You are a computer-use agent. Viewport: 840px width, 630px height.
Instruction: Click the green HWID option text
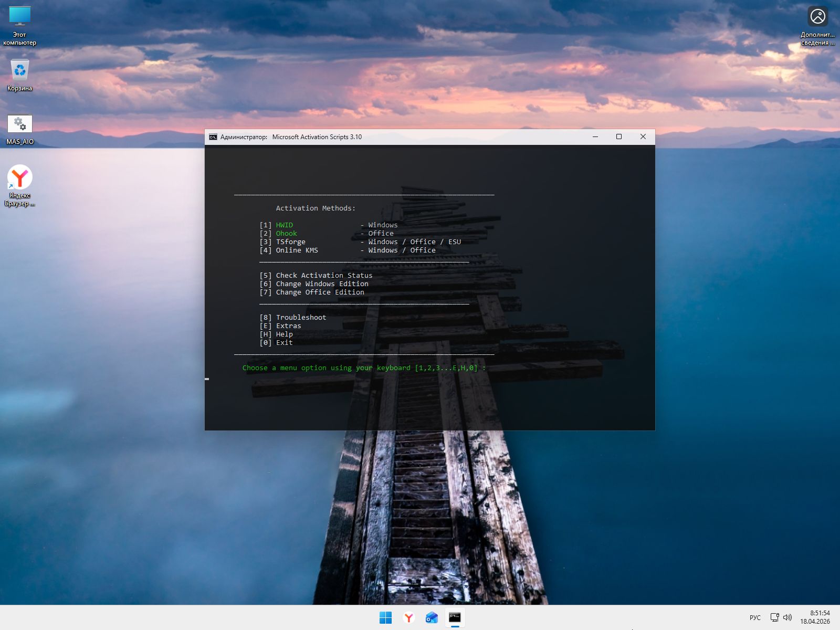pos(285,225)
